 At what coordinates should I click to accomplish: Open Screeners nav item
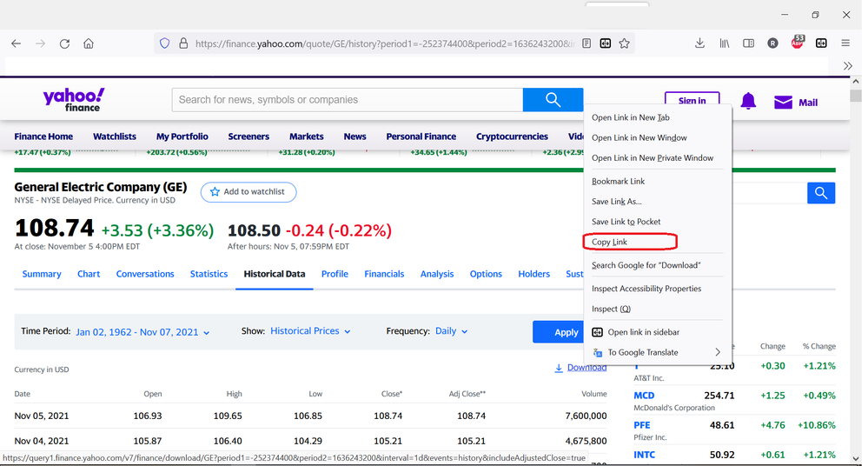tap(248, 136)
